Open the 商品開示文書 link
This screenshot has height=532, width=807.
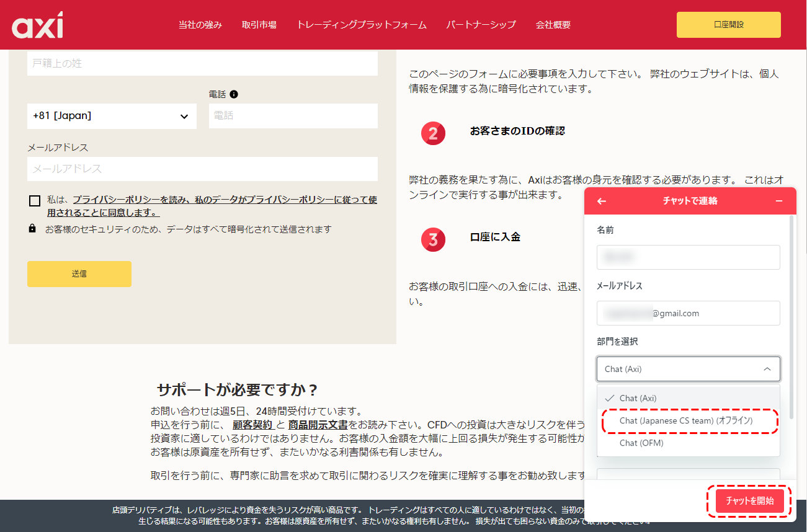tap(318, 425)
